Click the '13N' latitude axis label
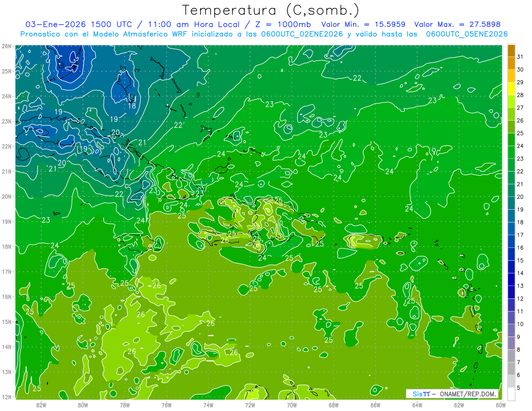This screenshot has height=411, width=532. (7, 372)
